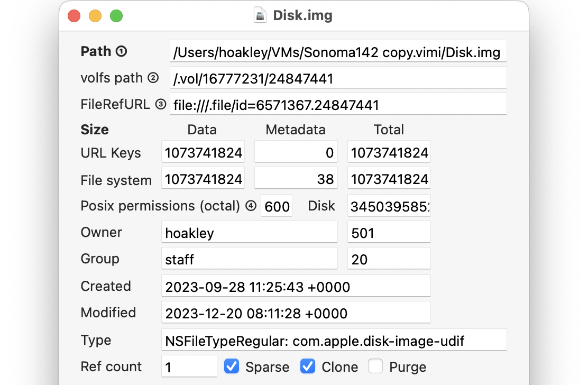Click the URL Keys Total size field
588x385 pixels.
[x=389, y=152]
